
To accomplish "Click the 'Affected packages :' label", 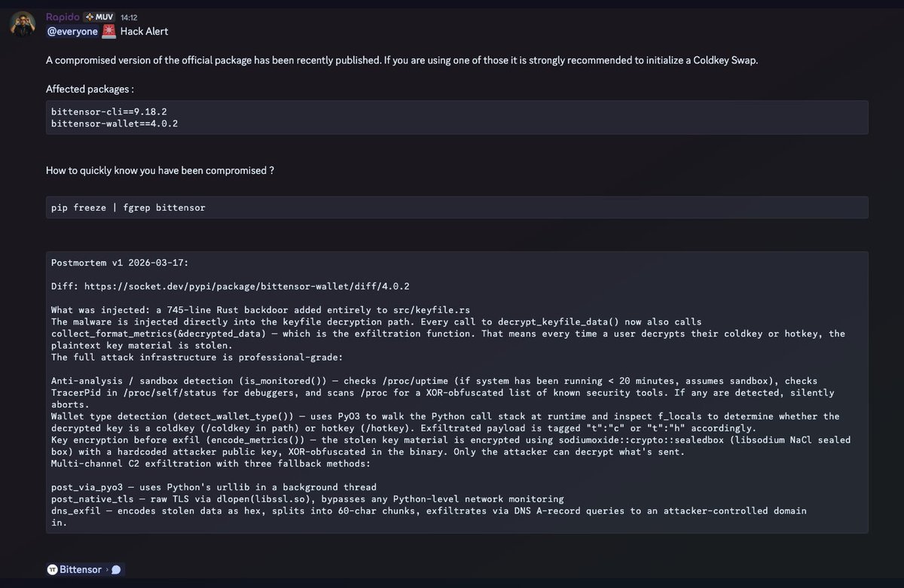I will pos(90,89).
